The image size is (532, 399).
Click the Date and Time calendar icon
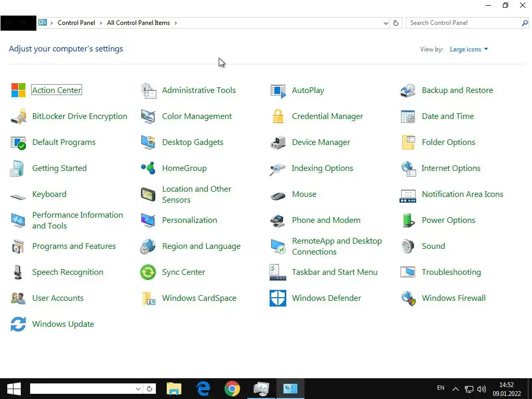[x=408, y=116]
